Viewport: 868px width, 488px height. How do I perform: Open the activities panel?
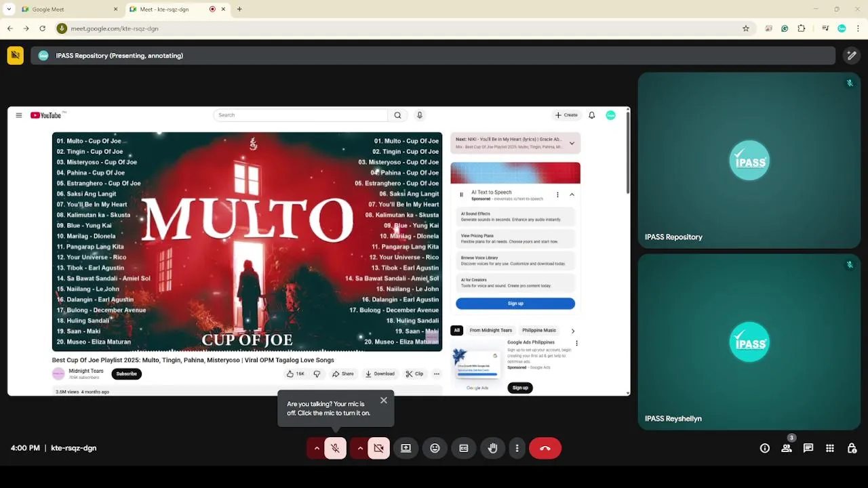pyautogui.click(x=830, y=448)
